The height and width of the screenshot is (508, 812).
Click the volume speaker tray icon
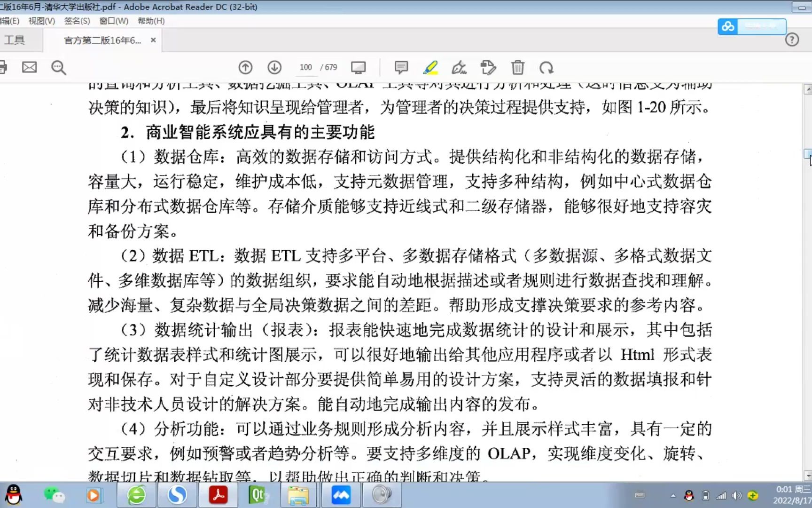[x=737, y=495]
